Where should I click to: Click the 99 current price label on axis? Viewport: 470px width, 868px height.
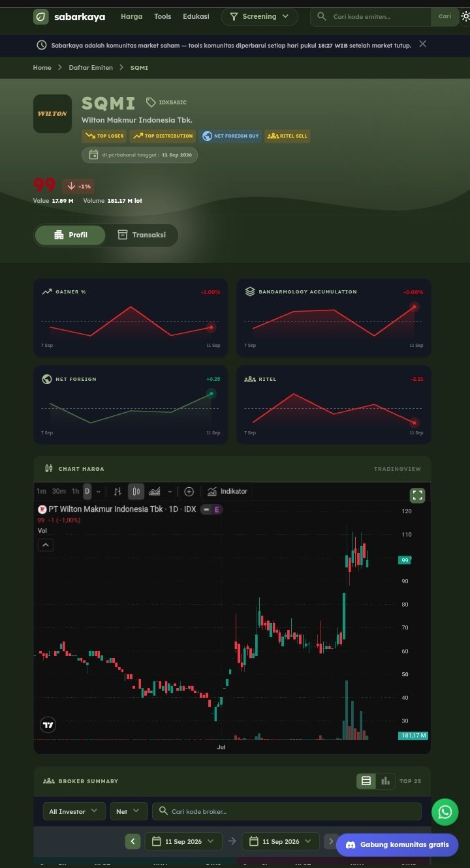tap(405, 560)
